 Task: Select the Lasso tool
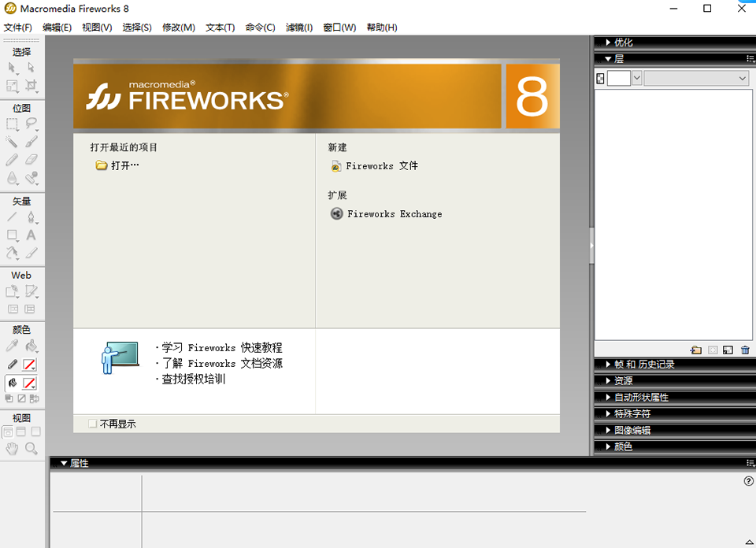click(x=31, y=124)
